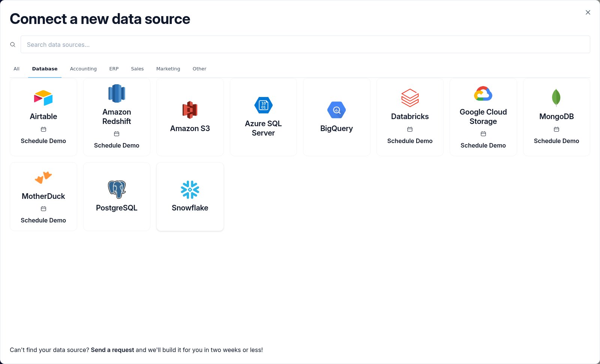Select the Database tab
Viewport: 600px width, 364px height.
tap(45, 69)
